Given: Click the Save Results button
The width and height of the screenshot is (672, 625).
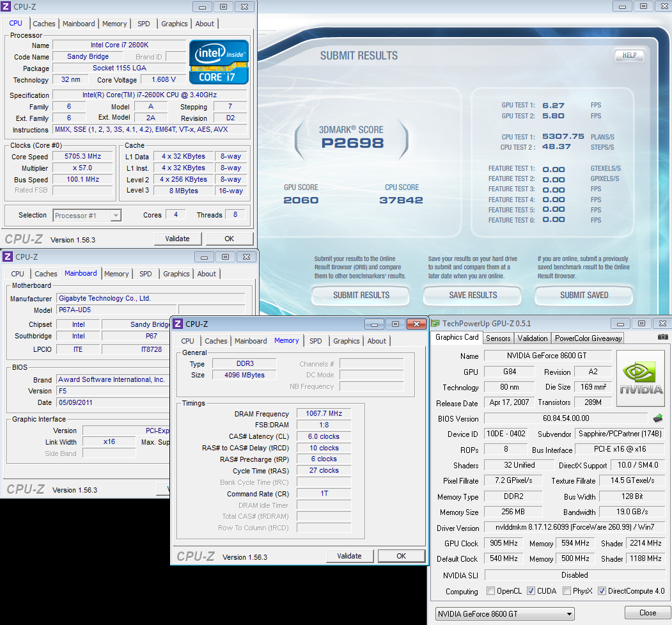Looking at the screenshot, I should (x=473, y=295).
